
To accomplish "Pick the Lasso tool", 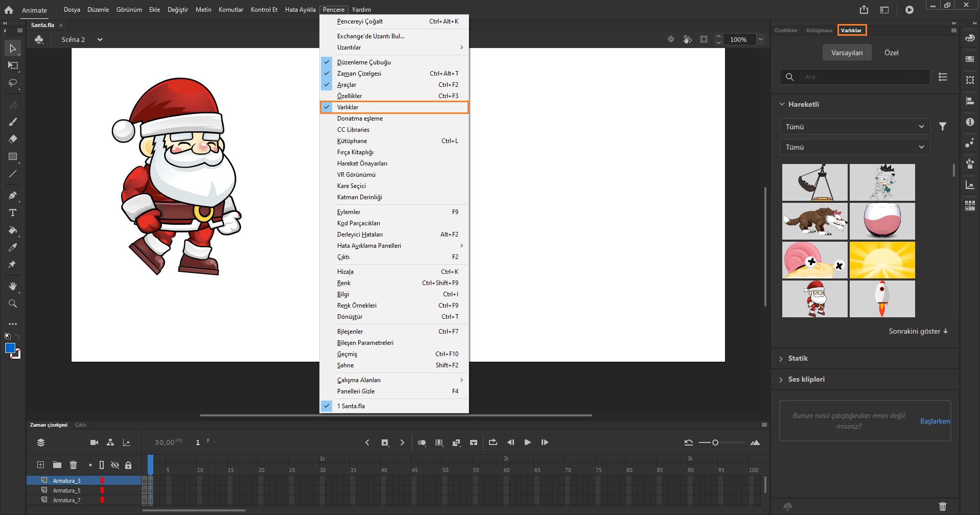I will click(x=13, y=83).
